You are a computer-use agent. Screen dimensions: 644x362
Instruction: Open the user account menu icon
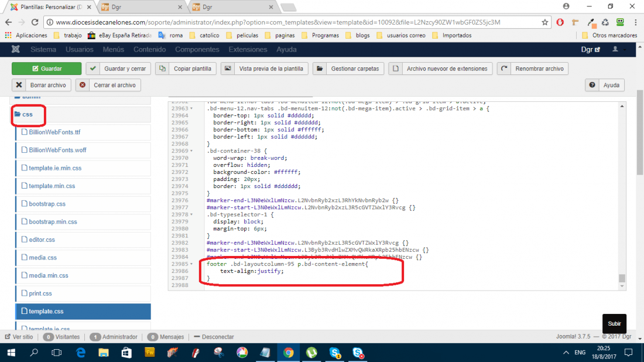tap(615, 49)
